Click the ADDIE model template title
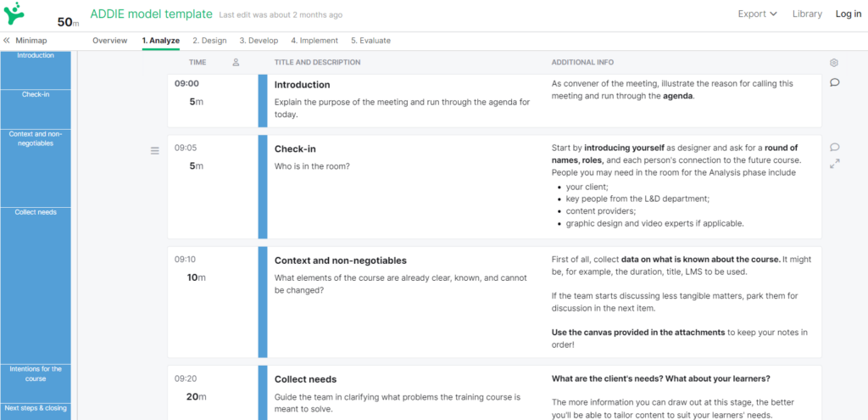Image resolution: width=868 pixels, height=420 pixels. pos(151,14)
